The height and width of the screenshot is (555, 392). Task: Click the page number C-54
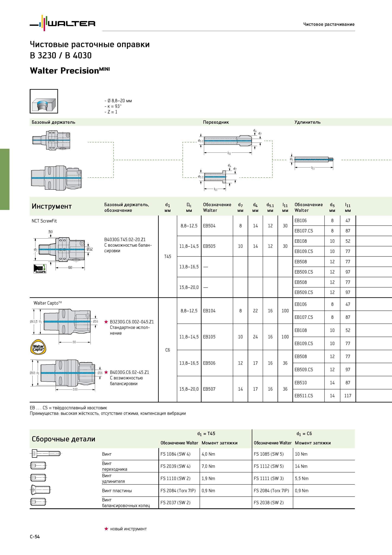pyautogui.click(x=35, y=537)
